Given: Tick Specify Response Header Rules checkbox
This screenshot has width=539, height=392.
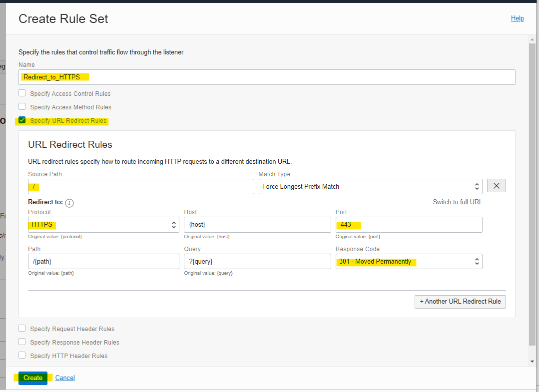Looking at the screenshot, I should [x=22, y=342].
